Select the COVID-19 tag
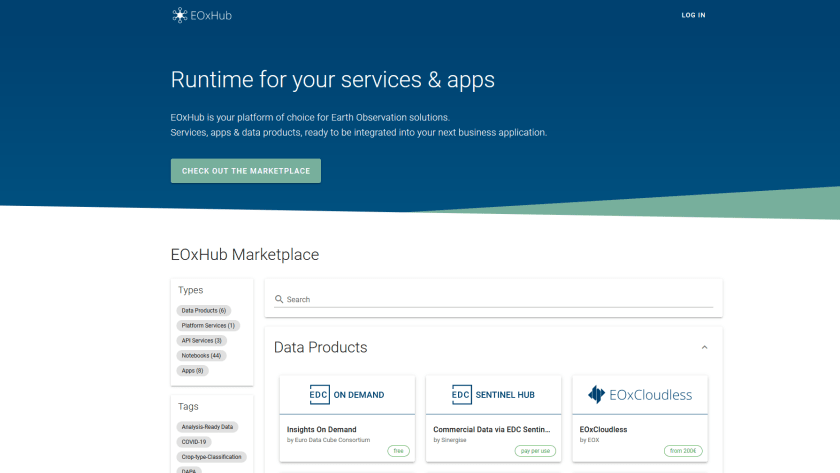The image size is (840, 473). 194,442
